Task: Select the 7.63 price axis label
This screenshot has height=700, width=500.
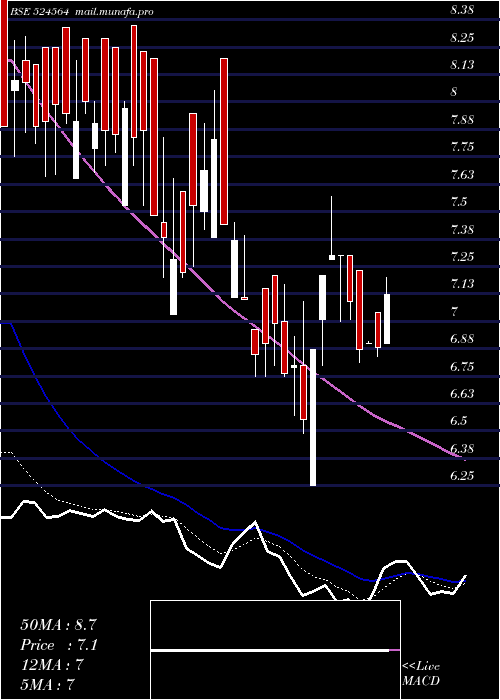Action: [462, 175]
